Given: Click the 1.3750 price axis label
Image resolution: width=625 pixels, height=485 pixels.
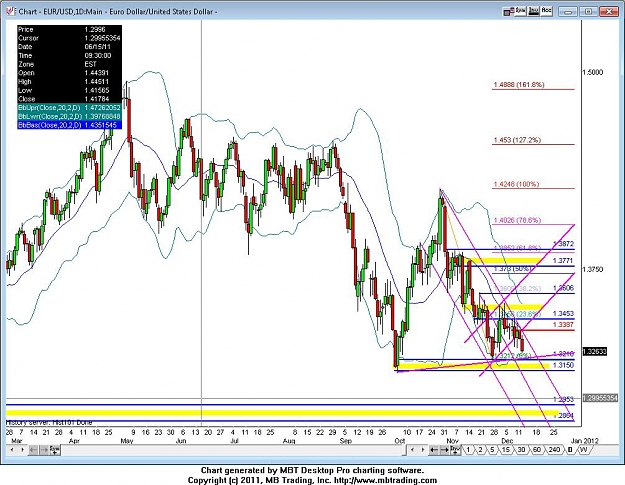Looking at the screenshot, I should coord(593,269).
